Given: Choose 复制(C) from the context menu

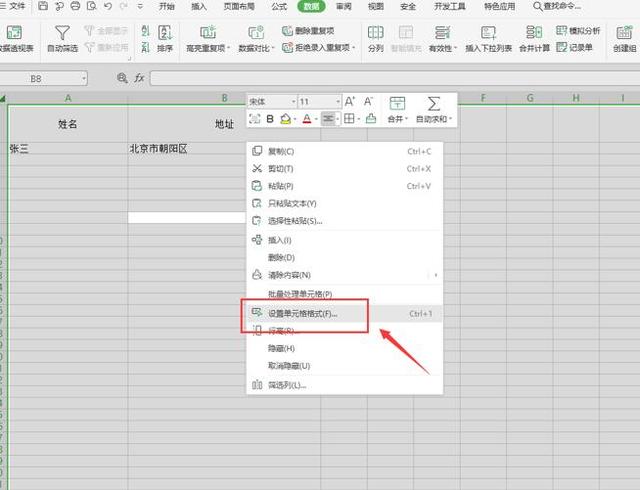Looking at the screenshot, I should pyautogui.click(x=345, y=151).
